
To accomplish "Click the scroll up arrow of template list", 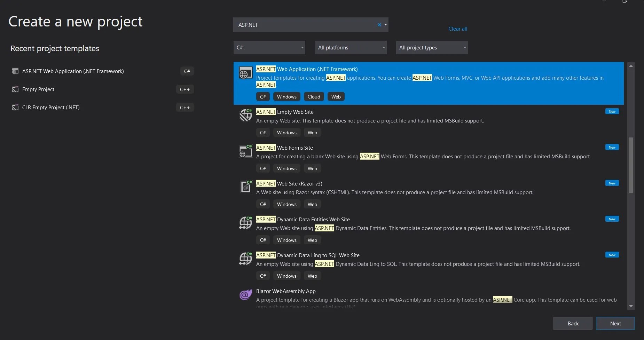I will coord(631,66).
